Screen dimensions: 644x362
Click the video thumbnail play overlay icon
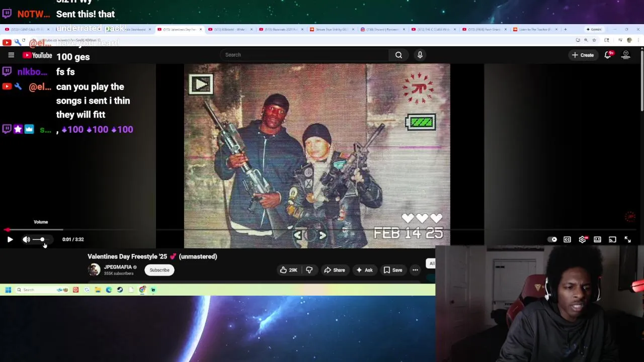click(201, 84)
